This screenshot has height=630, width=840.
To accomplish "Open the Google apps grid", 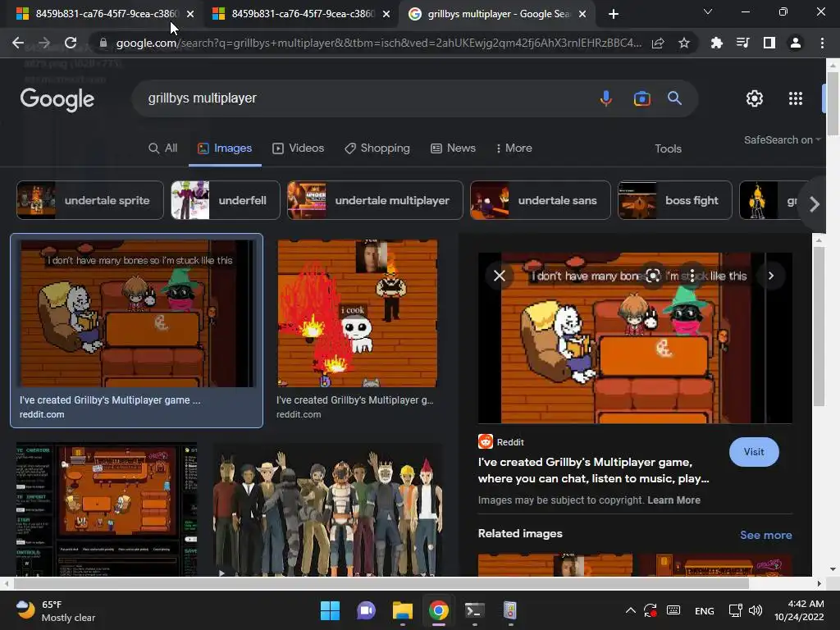I will (796, 98).
